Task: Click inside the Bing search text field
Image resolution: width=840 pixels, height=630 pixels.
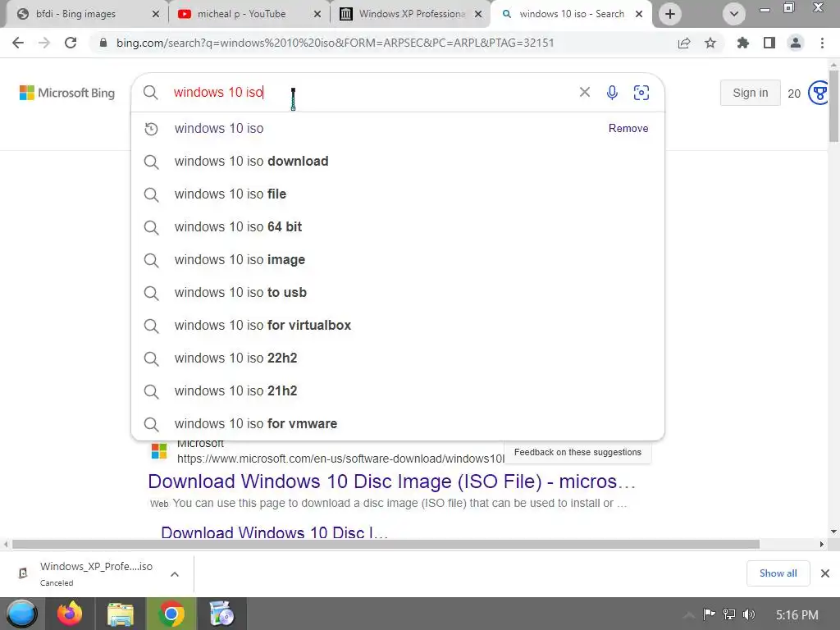Action: pyautogui.click(x=370, y=92)
